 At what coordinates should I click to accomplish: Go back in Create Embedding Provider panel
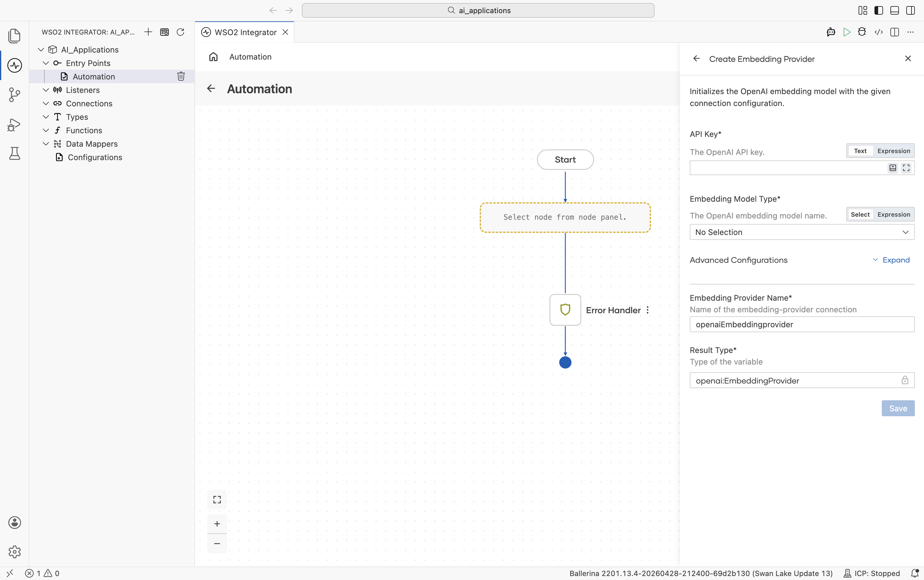697,59
